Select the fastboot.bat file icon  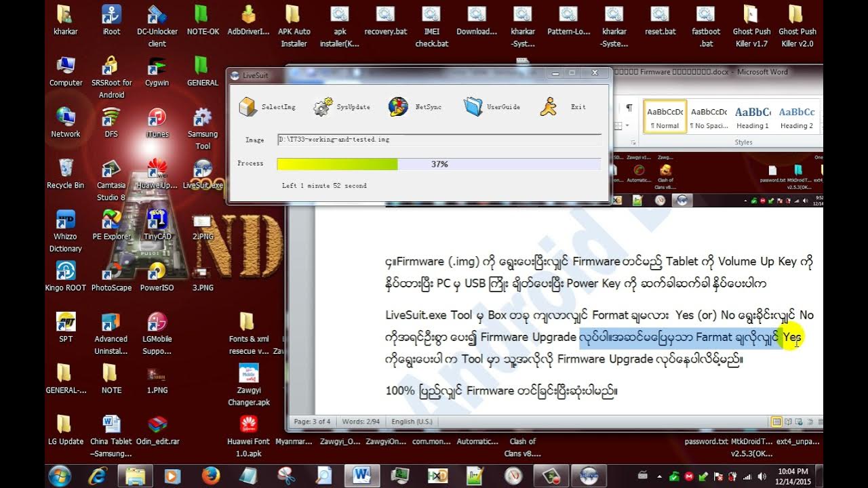(706, 26)
